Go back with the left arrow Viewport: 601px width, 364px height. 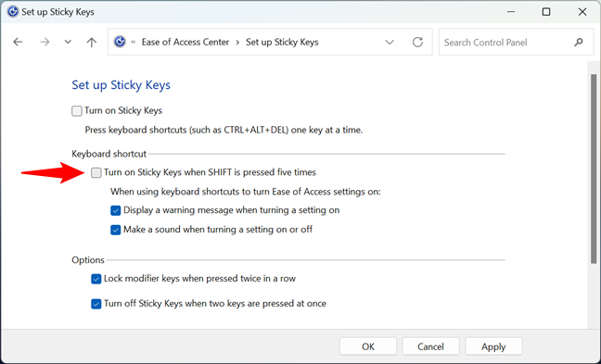click(18, 42)
